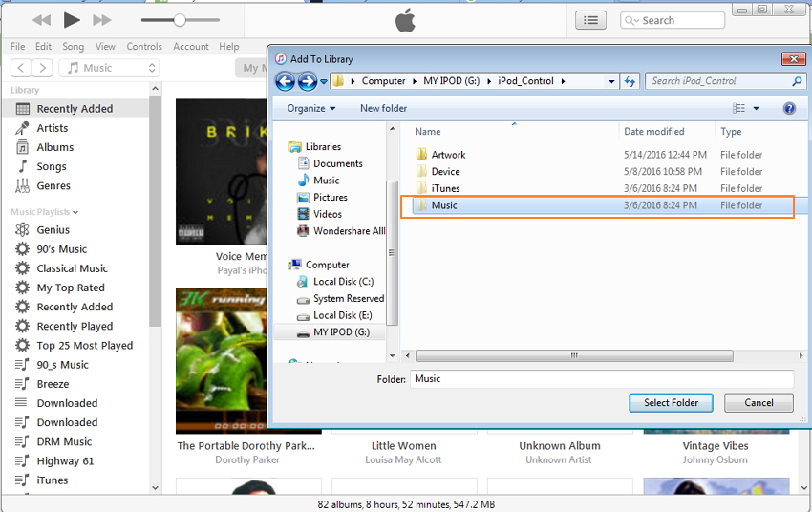The width and height of the screenshot is (812, 512).
Task: Open the list view icon beside Search
Action: coord(591,20)
